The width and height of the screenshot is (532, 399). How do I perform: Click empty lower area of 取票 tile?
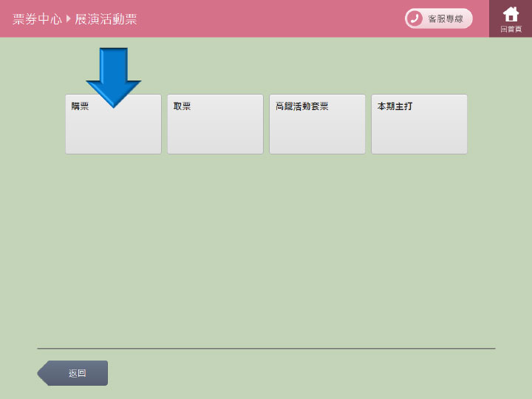click(215, 139)
